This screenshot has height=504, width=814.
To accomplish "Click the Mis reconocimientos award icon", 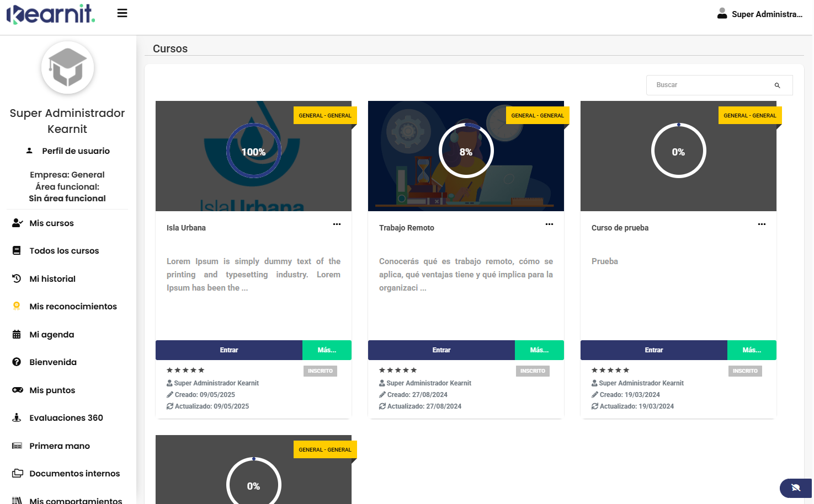I will [17, 306].
